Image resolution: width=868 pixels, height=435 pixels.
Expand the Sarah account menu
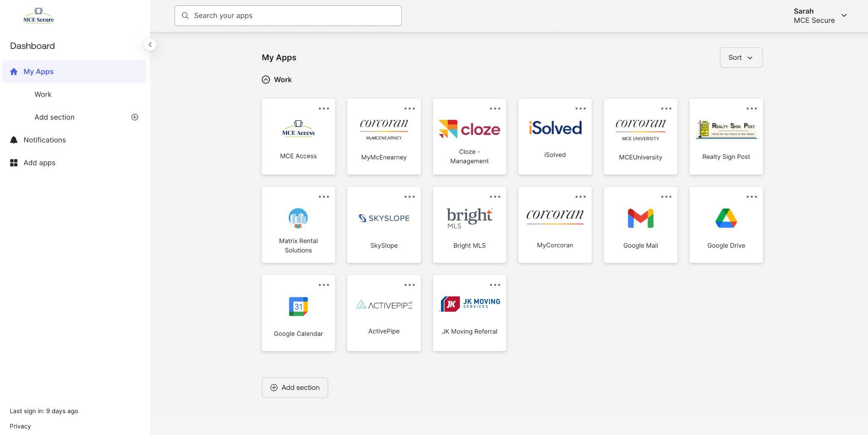(x=820, y=16)
